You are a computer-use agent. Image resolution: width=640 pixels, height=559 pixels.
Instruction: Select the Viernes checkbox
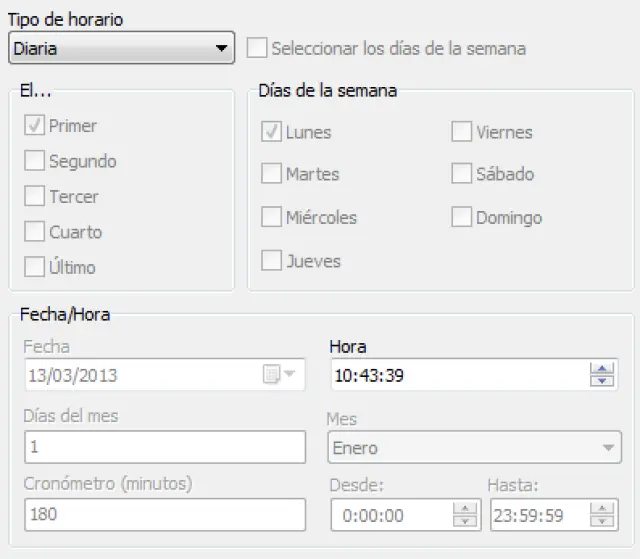pyautogui.click(x=461, y=132)
